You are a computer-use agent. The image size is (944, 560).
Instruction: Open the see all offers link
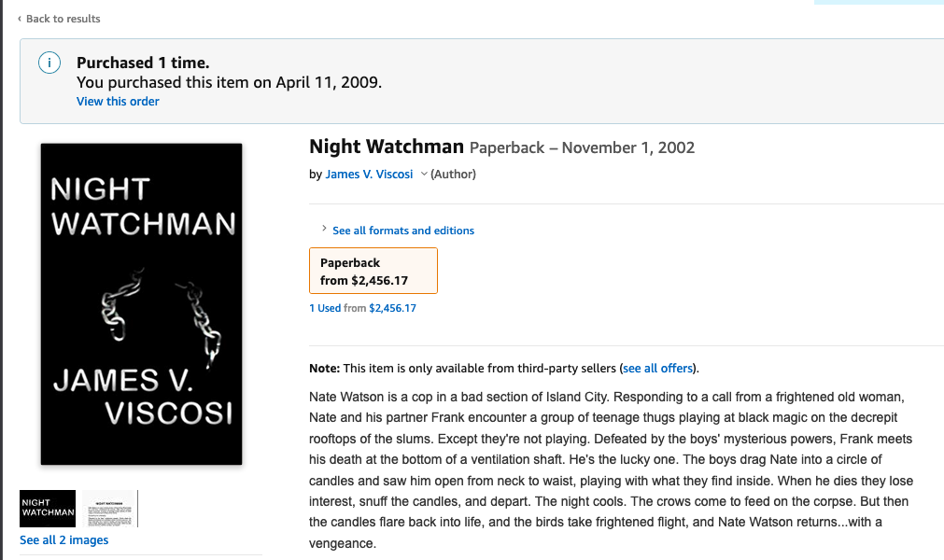pos(659,368)
